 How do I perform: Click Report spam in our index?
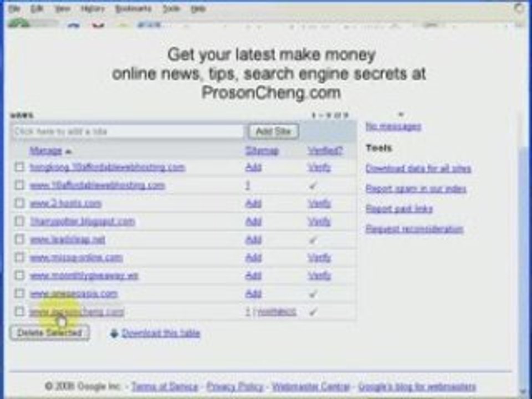point(416,188)
